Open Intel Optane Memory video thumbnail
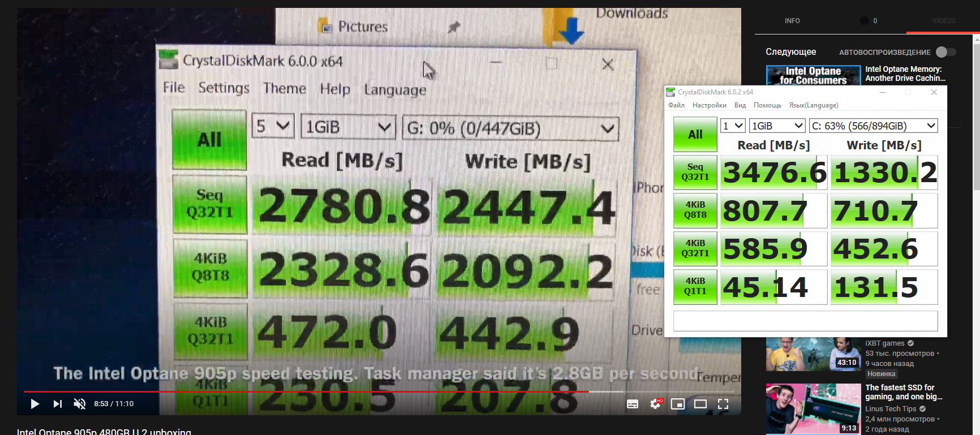Viewport: 980px width, 435px height. coord(813,75)
